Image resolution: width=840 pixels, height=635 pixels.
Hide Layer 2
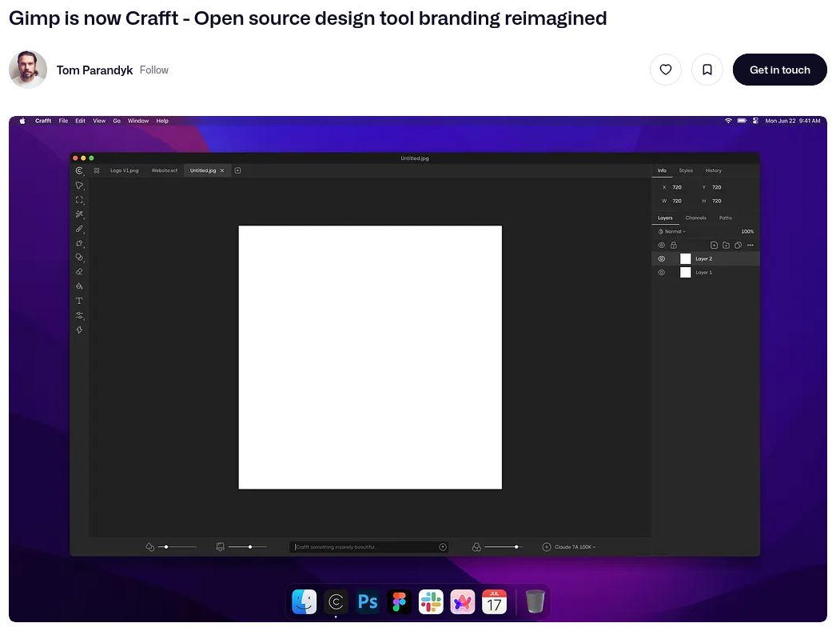pyautogui.click(x=662, y=259)
